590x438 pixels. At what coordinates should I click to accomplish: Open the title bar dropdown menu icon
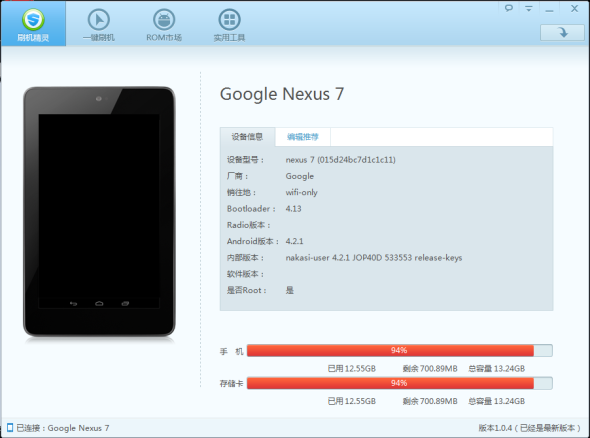point(529,8)
